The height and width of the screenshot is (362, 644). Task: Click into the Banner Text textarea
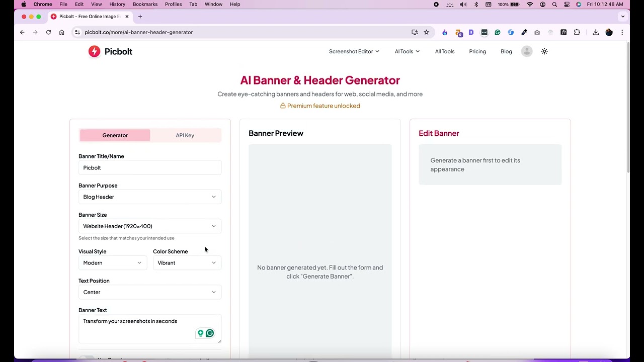(150, 329)
